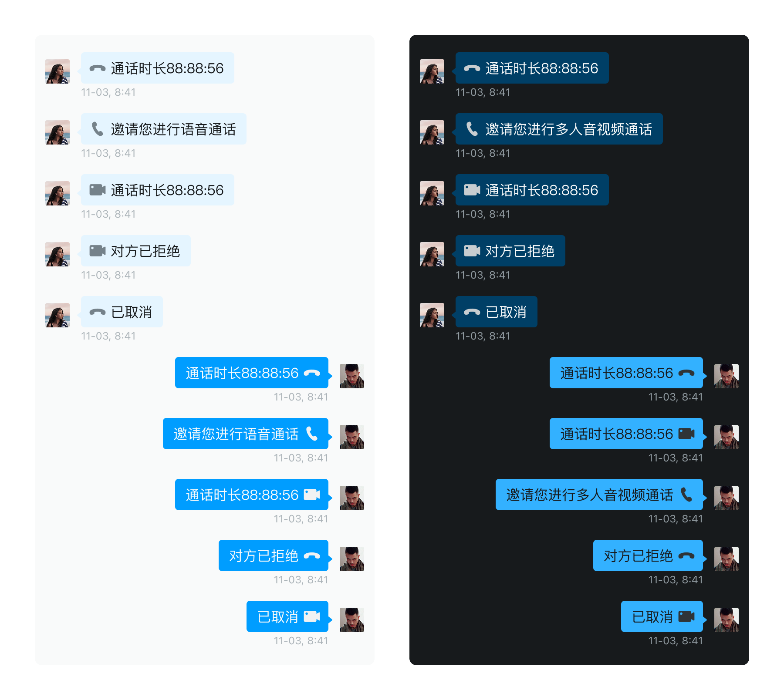Click timestamp below dark first received message
This screenshot has width=784, height=700.
(483, 92)
